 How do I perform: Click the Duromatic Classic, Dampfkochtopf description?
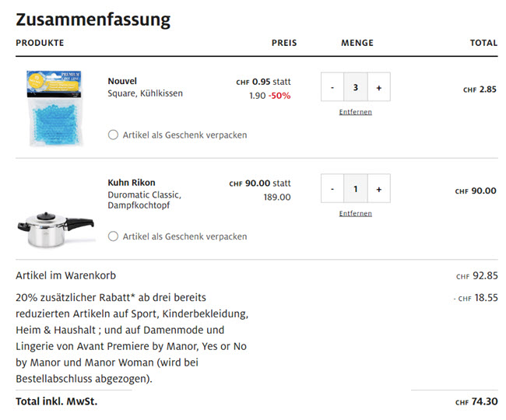click(x=145, y=200)
